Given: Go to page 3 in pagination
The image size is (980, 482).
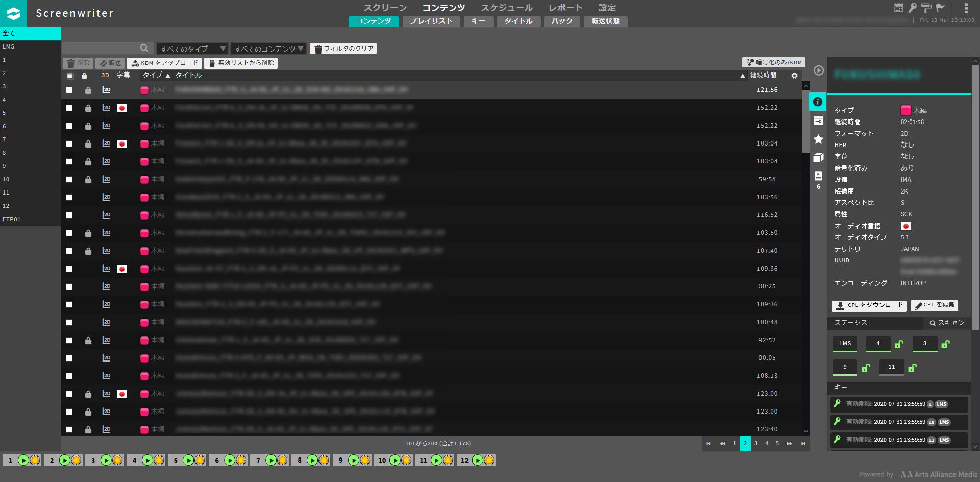Looking at the screenshot, I should point(756,444).
